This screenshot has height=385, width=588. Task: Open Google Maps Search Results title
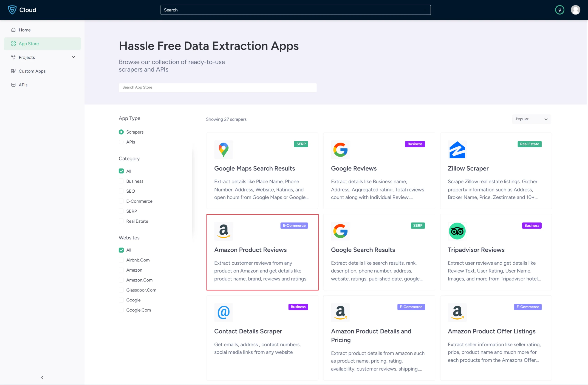(254, 168)
